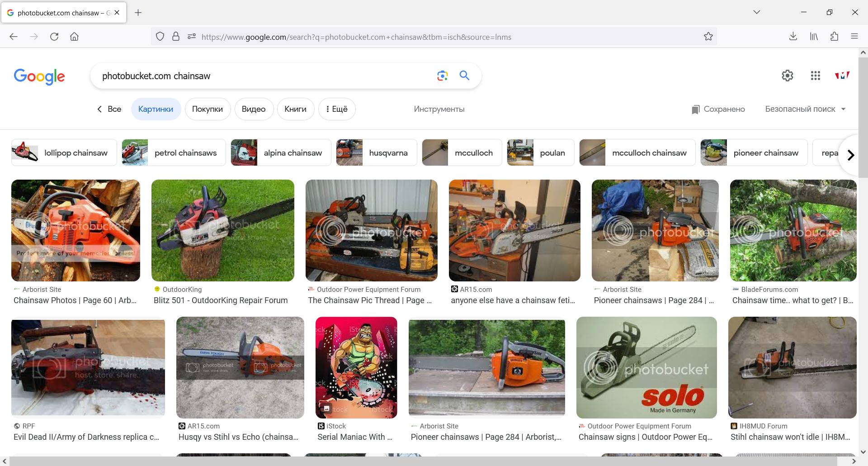Open Chainsaw signs Outdoor Power link
This screenshot has width=868, height=466.
point(646,437)
